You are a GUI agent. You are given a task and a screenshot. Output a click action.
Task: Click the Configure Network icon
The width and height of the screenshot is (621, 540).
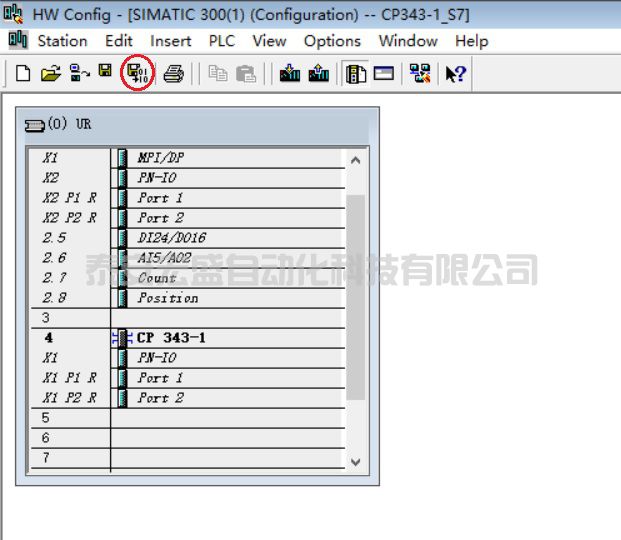[420, 74]
